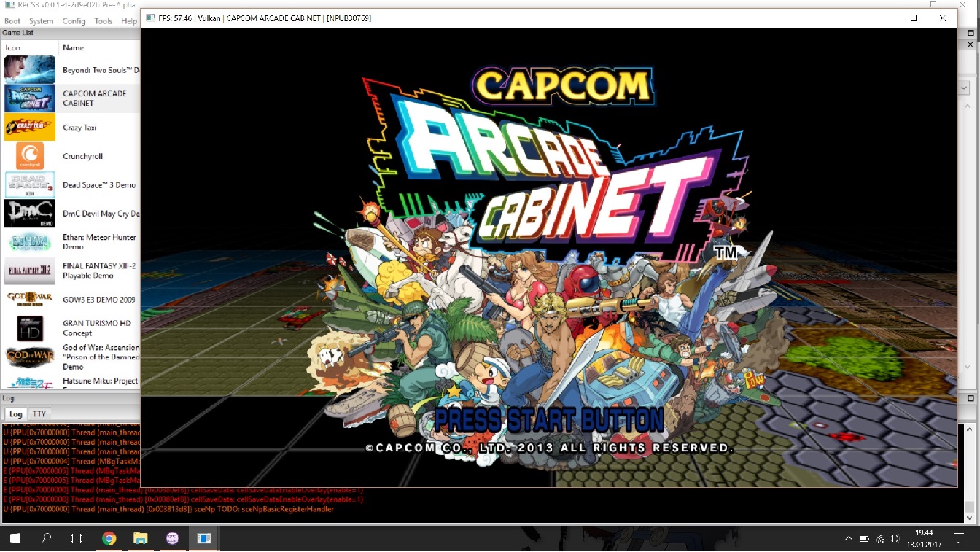This screenshot has height=552, width=980.
Task: Open the Tools menu in RPCS3
Action: click(x=104, y=21)
